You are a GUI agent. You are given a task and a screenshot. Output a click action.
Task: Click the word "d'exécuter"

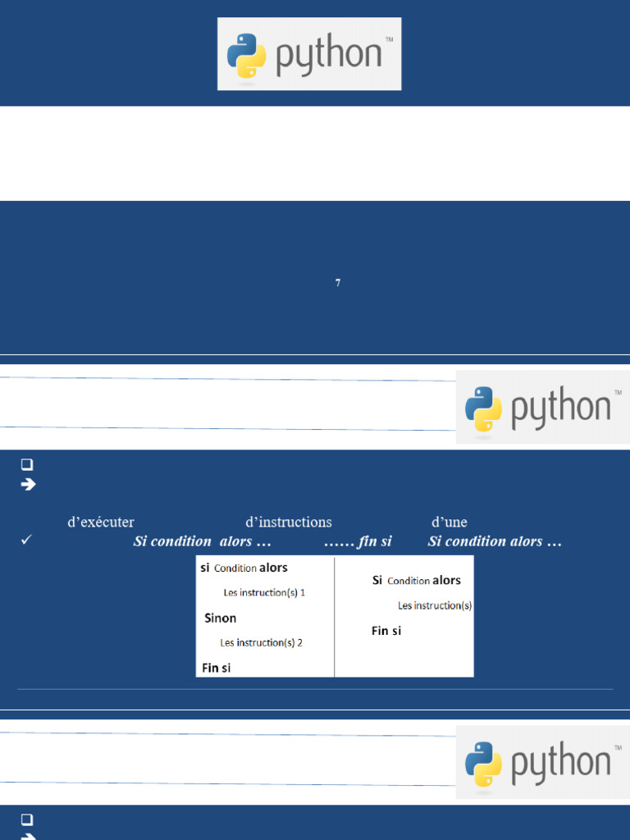pos(101,522)
